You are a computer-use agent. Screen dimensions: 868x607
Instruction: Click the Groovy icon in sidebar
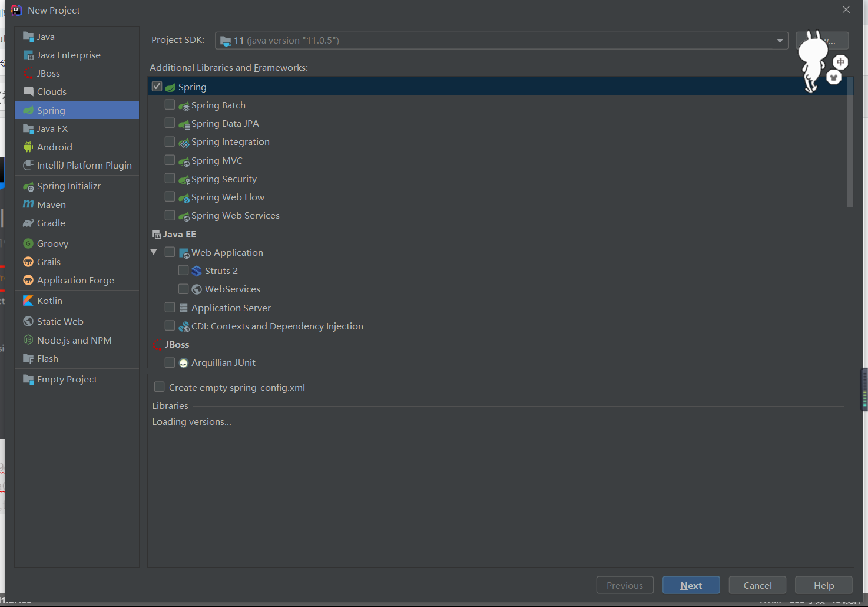(28, 243)
